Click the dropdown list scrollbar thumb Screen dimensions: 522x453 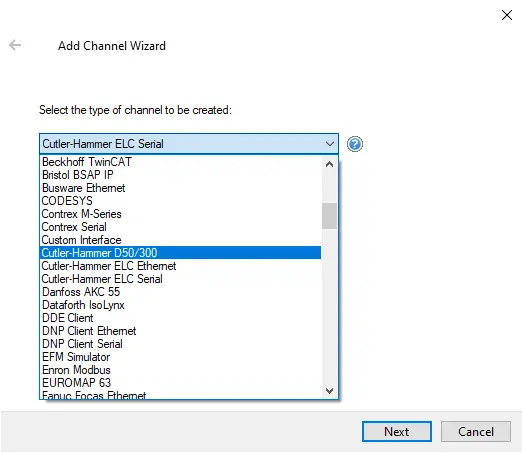click(x=329, y=216)
